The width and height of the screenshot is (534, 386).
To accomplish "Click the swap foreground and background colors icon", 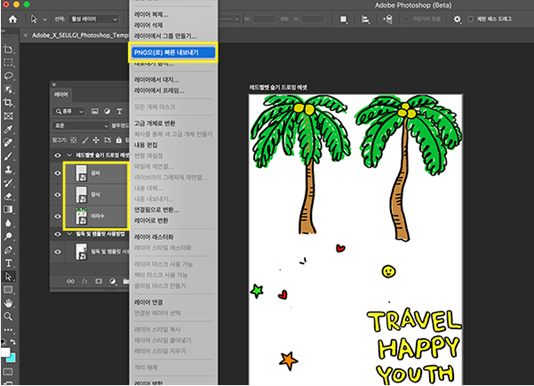I will coord(13,342).
